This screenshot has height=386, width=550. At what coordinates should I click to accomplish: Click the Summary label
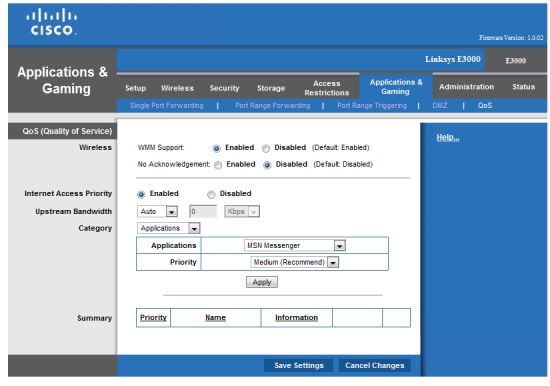pyautogui.click(x=94, y=318)
